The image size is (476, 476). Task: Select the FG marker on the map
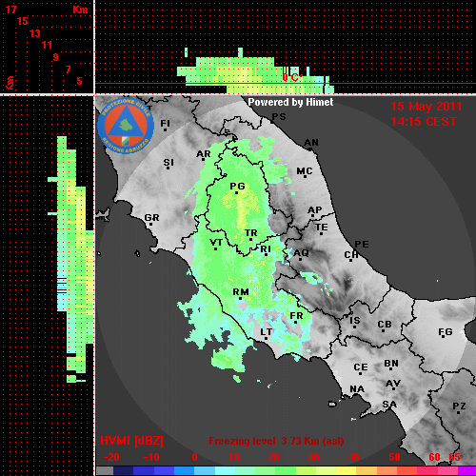444,337
